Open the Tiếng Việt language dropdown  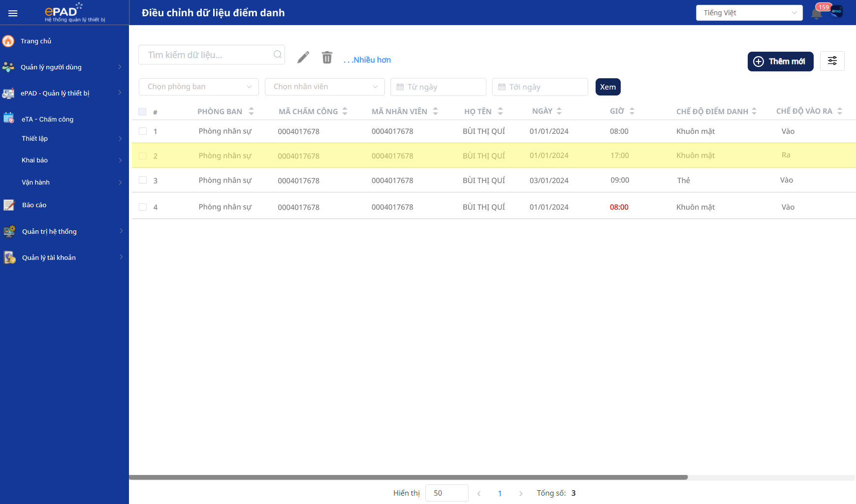coord(749,13)
